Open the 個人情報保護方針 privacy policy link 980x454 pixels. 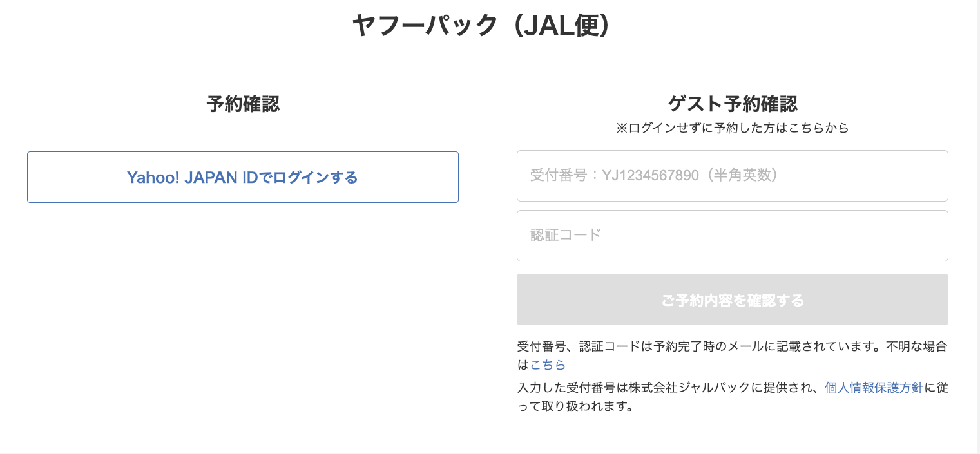tap(873, 388)
